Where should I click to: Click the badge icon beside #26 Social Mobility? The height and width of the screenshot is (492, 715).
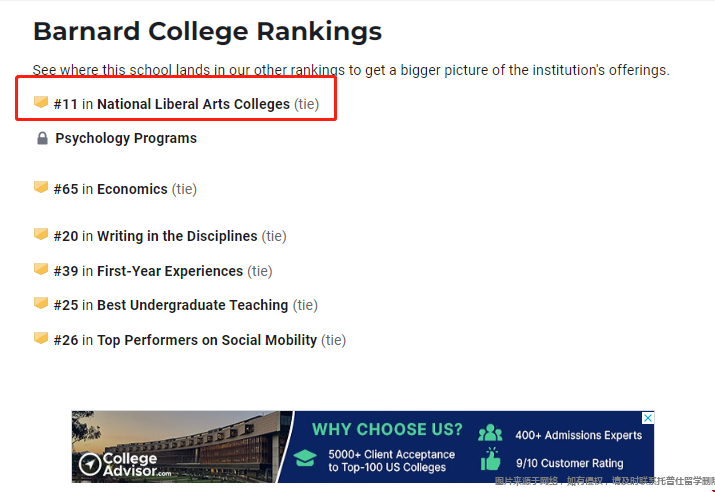tap(41, 338)
